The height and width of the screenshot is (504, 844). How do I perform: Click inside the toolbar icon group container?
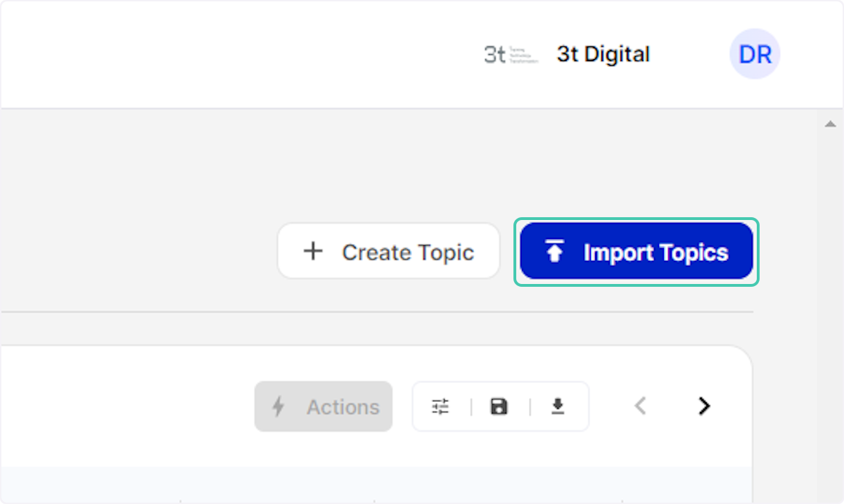500,406
